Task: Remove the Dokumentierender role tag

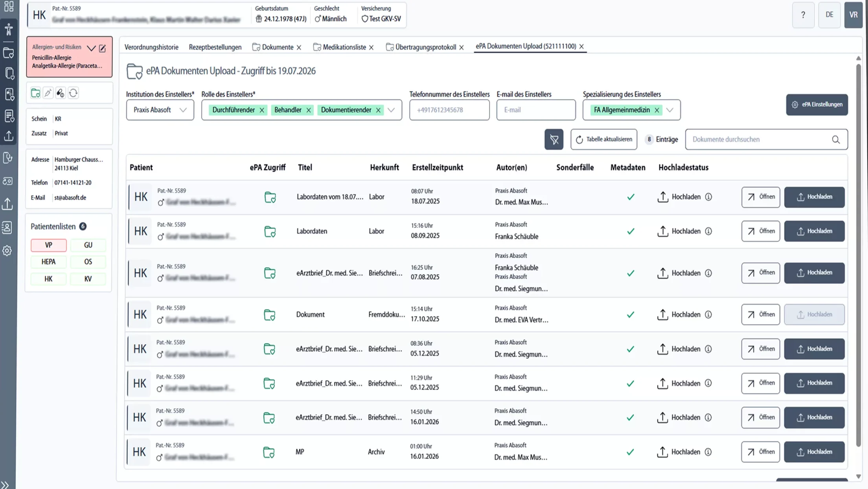Action: point(378,110)
